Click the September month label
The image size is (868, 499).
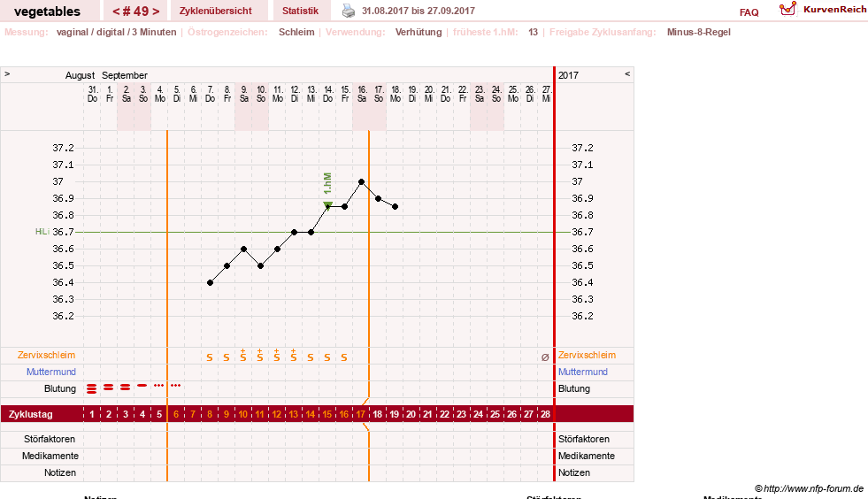125,75
